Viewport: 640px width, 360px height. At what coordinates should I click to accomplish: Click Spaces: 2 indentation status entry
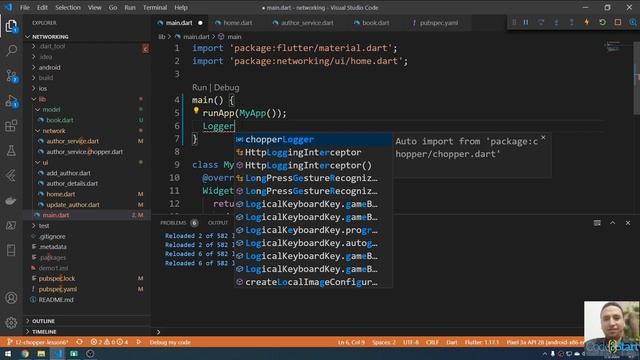click(x=384, y=342)
